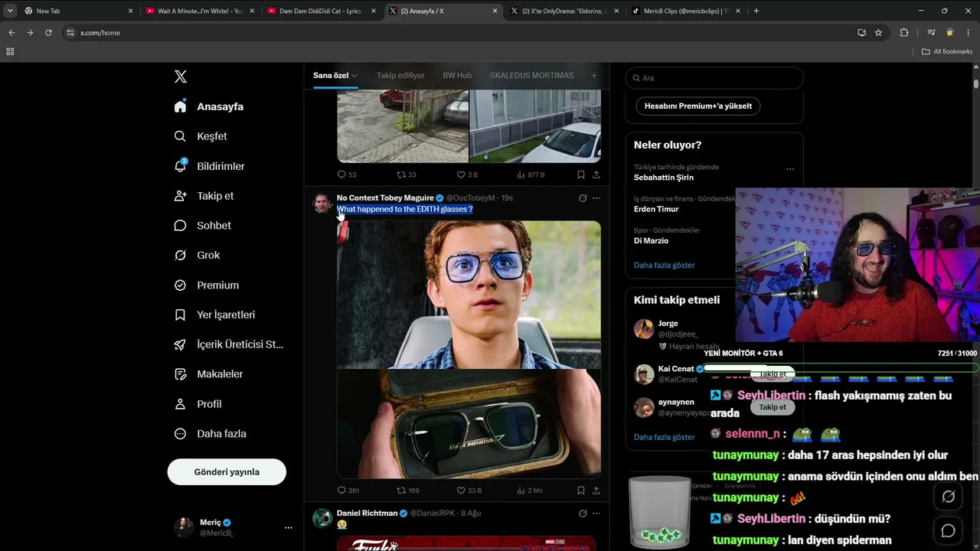Open No Context Tobey Maguire profile name
The width and height of the screenshot is (980, 551).
tap(385, 198)
